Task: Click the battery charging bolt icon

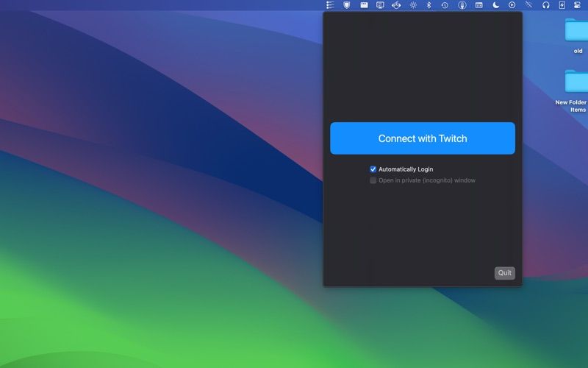Action: (x=562, y=5)
